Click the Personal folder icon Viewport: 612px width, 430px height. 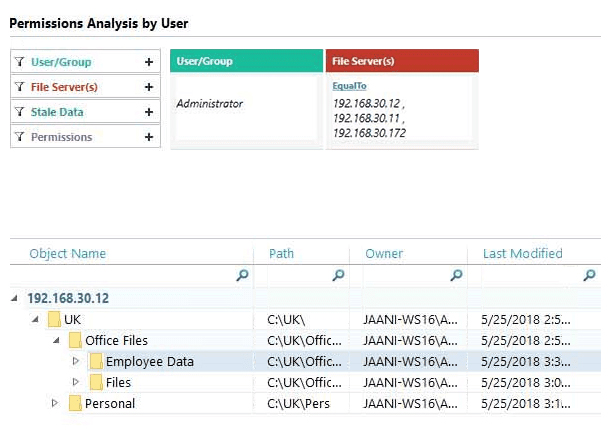point(75,403)
